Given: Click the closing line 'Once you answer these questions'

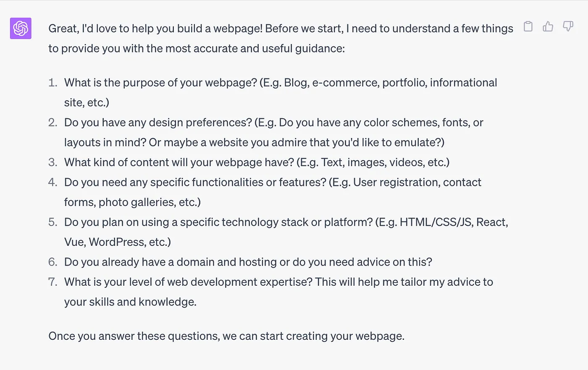Looking at the screenshot, I should click(226, 336).
